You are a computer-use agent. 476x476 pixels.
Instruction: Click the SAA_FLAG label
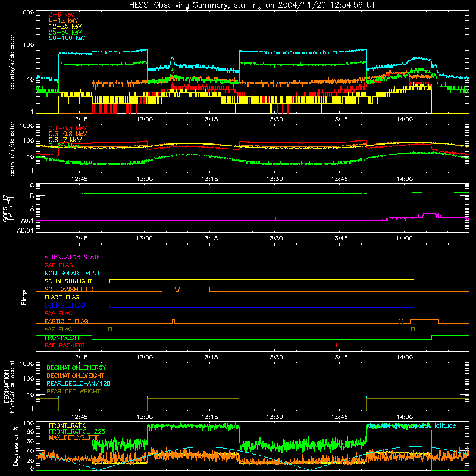[58, 313]
